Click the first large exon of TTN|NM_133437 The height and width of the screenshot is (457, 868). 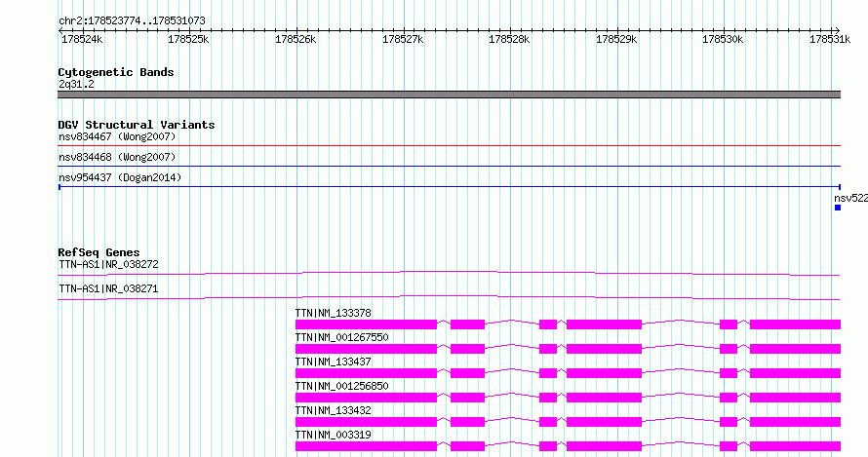(x=366, y=373)
